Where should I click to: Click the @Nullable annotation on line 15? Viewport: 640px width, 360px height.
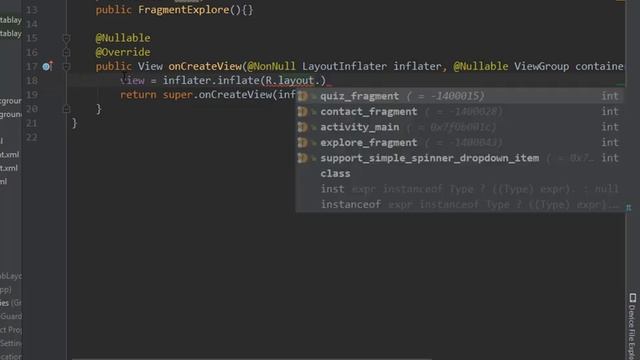click(x=123, y=38)
